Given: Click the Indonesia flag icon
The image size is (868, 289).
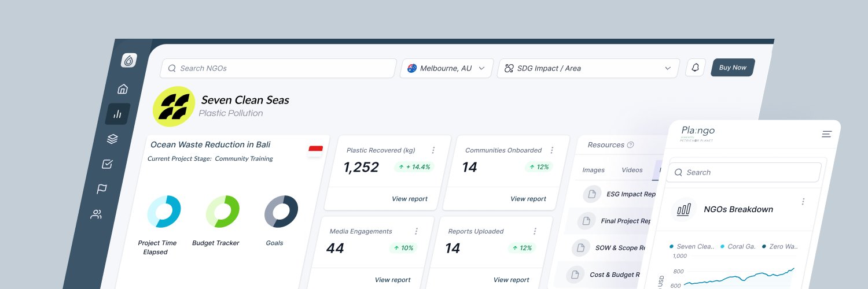Looking at the screenshot, I should (315, 151).
